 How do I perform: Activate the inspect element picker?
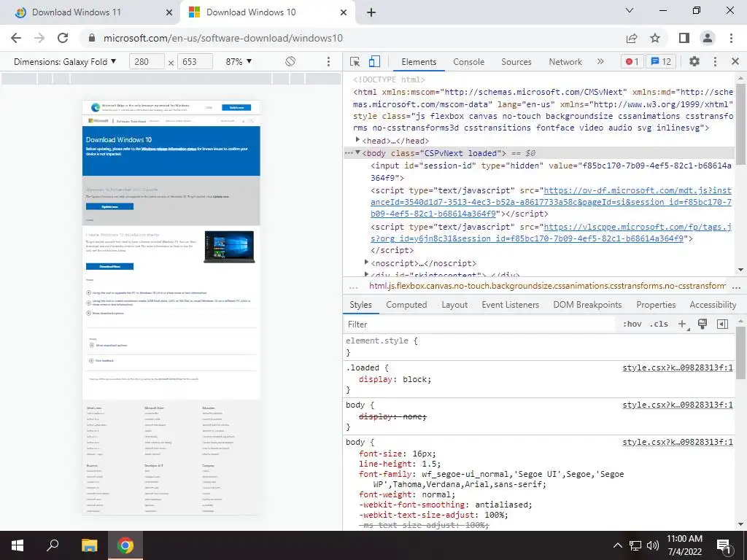click(x=355, y=61)
